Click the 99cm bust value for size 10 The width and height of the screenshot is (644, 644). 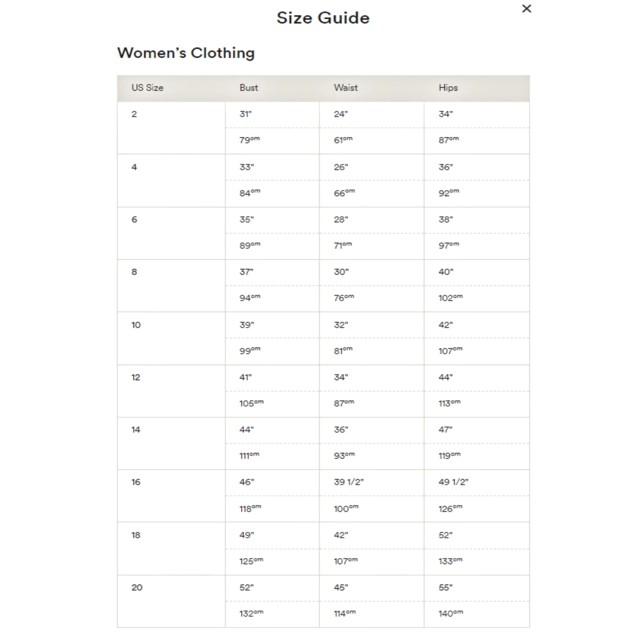tap(250, 351)
